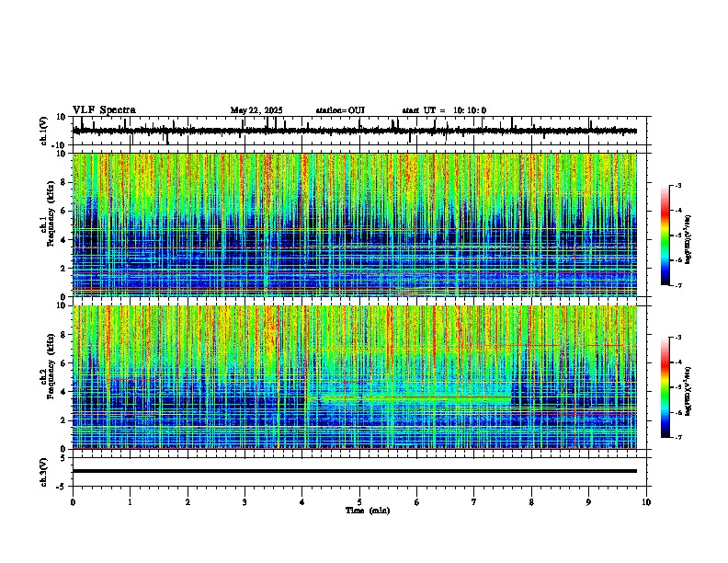Click time axis tick label "1"
The width and height of the screenshot is (728, 563).
tap(130, 502)
